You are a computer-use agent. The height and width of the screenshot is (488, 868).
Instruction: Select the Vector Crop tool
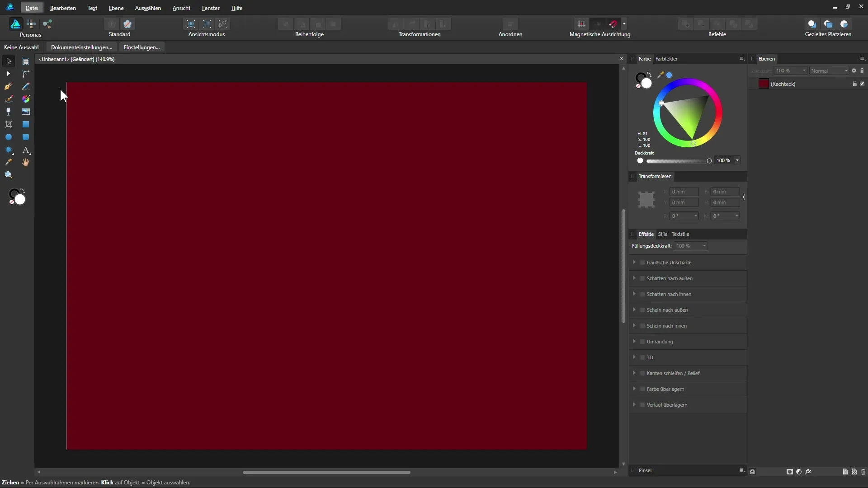(8, 124)
